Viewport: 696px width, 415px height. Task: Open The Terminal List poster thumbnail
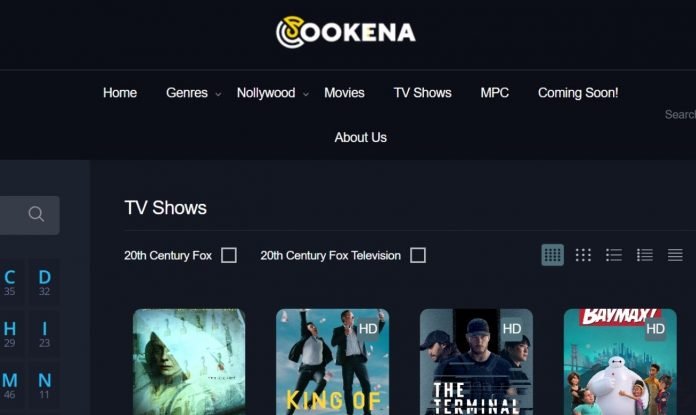point(476,362)
